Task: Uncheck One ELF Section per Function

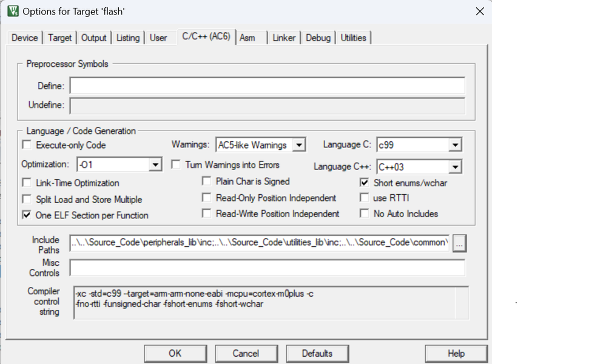Action: tap(27, 215)
